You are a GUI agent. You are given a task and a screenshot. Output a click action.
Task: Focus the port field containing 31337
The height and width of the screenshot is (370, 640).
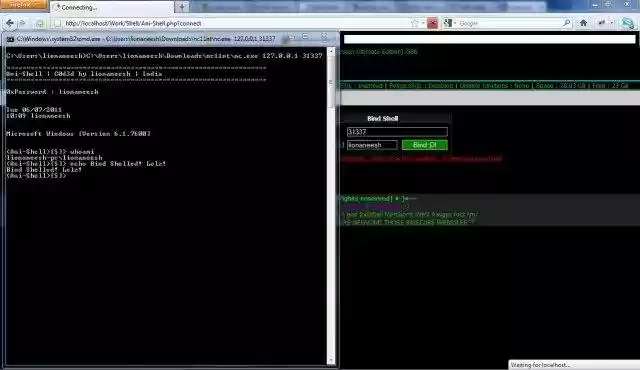click(397, 132)
